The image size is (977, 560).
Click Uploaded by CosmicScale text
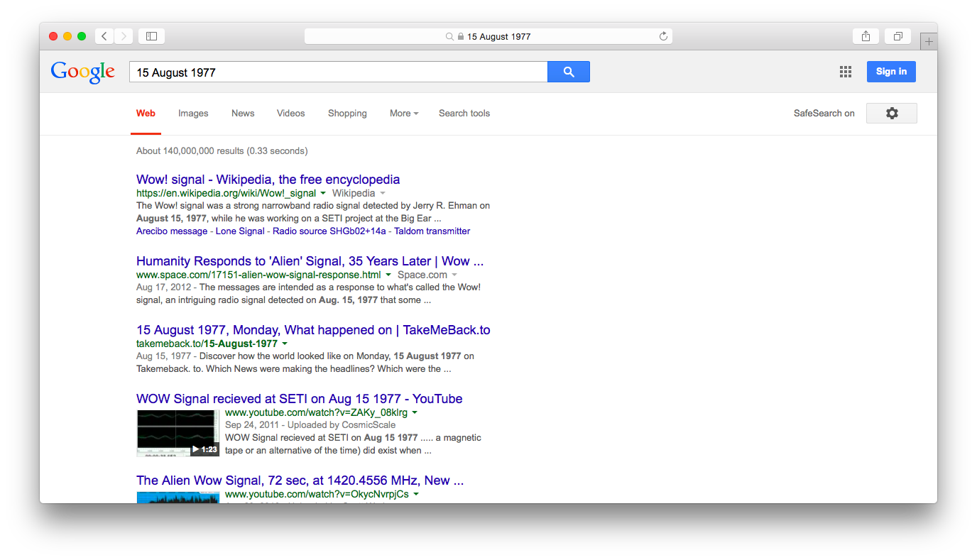tap(342, 425)
